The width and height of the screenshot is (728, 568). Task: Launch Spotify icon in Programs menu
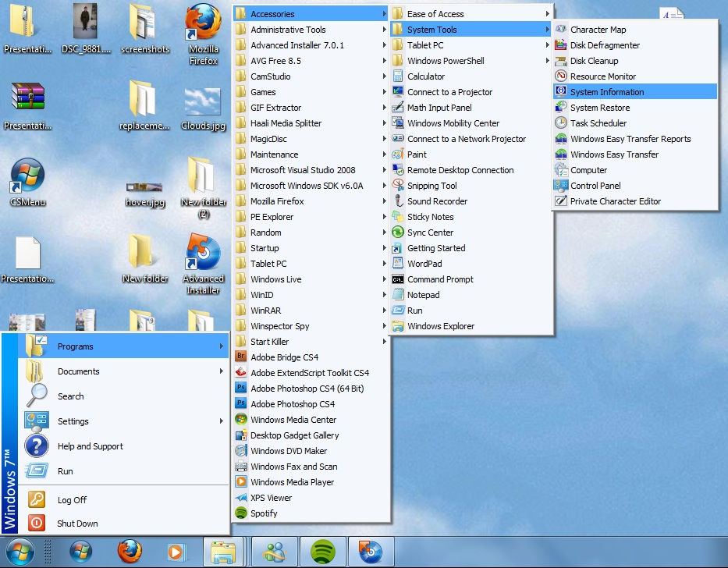click(241, 513)
